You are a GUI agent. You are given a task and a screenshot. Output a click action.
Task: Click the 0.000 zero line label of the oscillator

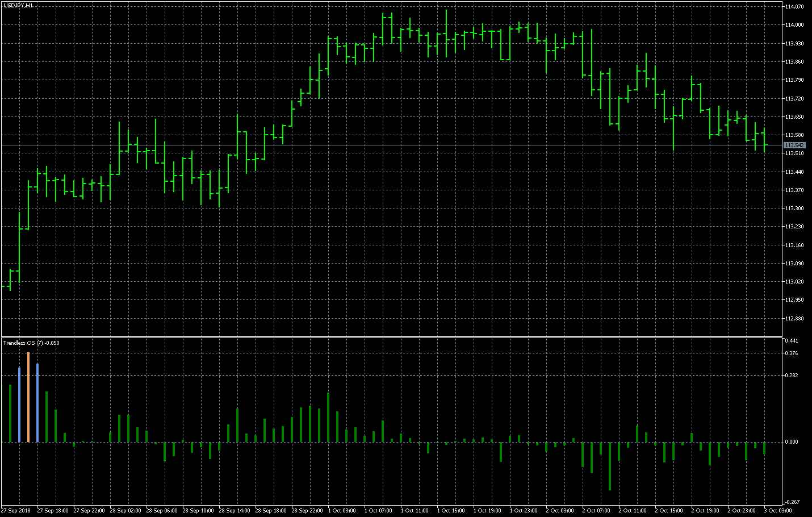[792, 440]
